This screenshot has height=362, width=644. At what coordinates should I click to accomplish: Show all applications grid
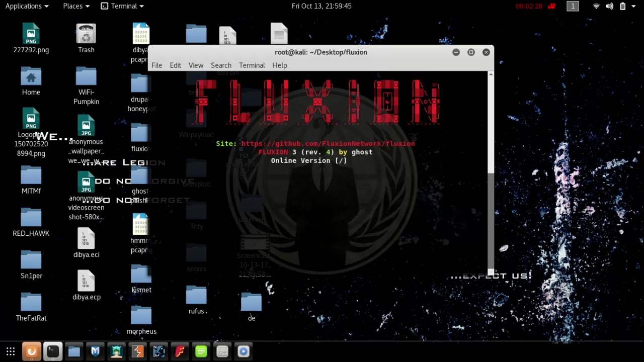pos(11,351)
